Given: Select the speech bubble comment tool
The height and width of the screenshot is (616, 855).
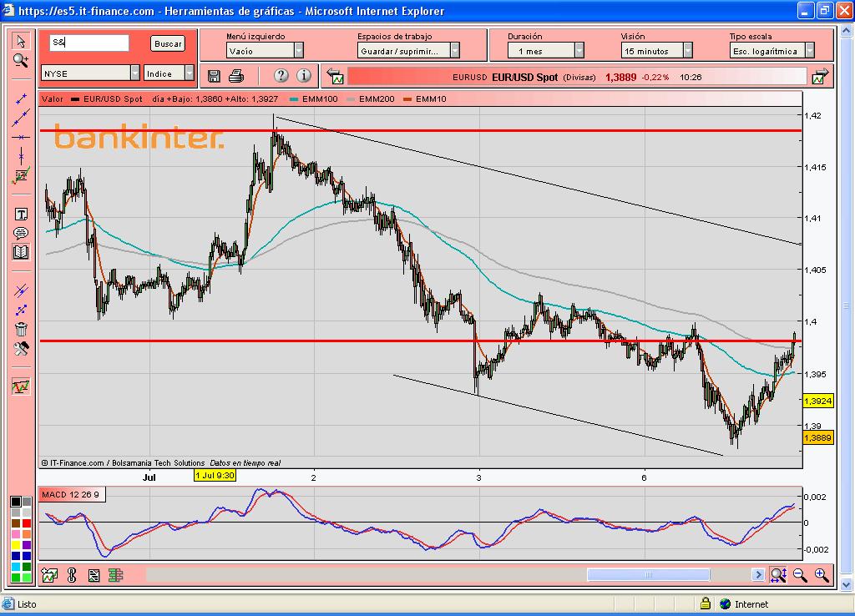Looking at the screenshot, I should (21, 234).
